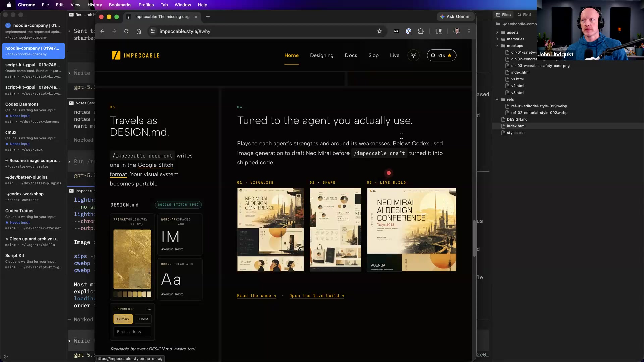Open a new browser tab
Image resolution: width=644 pixels, height=362 pixels.
pyautogui.click(x=208, y=17)
